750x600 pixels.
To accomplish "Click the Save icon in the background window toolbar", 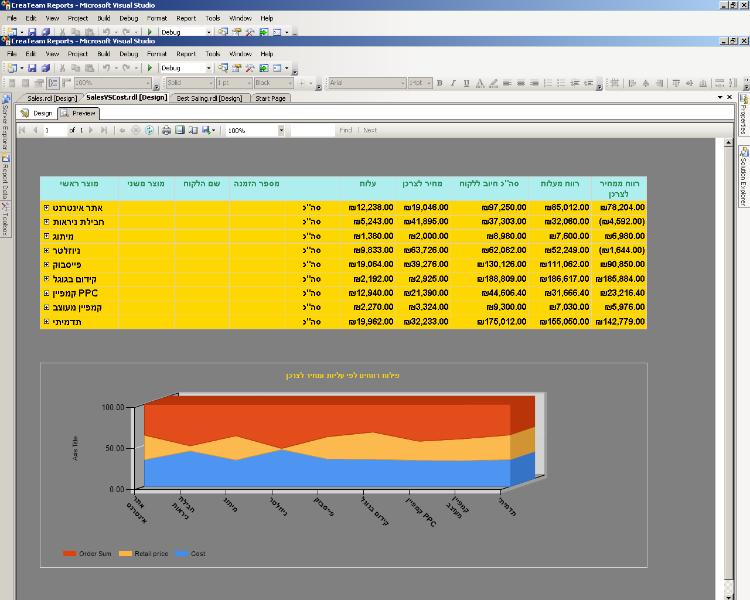I will point(32,32).
